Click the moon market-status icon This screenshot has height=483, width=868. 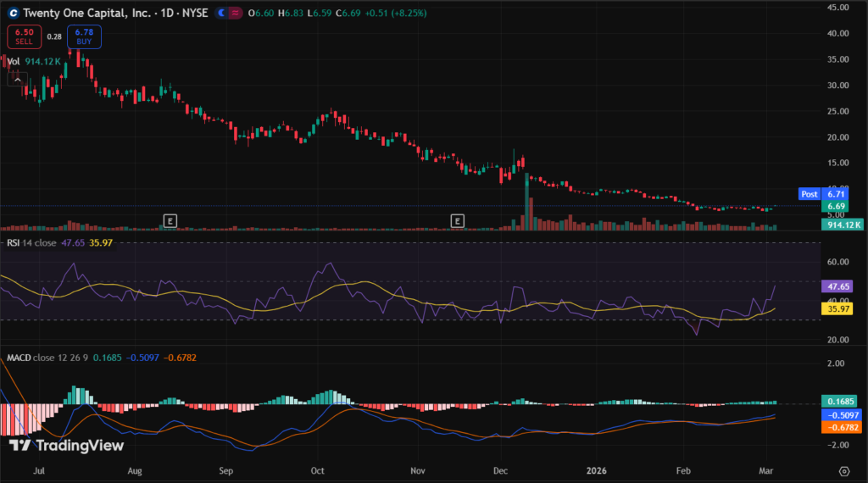[221, 14]
